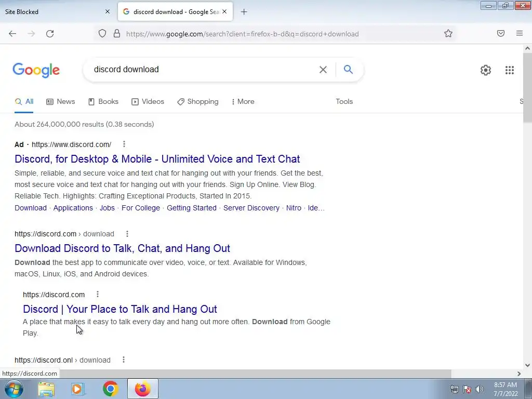Open the three-dot menu next to https://discord.com result
The image size is (532, 399).
98,294
